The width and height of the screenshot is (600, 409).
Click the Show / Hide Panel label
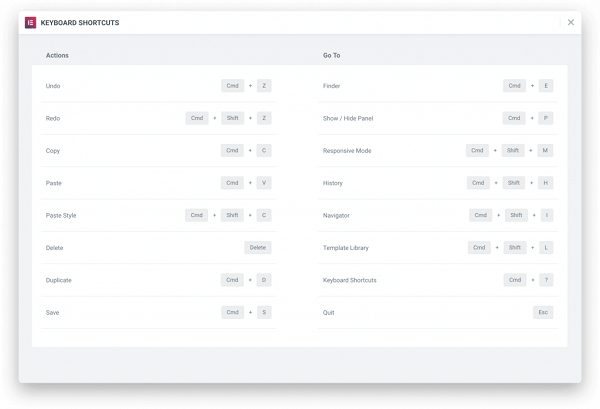click(x=348, y=118)
